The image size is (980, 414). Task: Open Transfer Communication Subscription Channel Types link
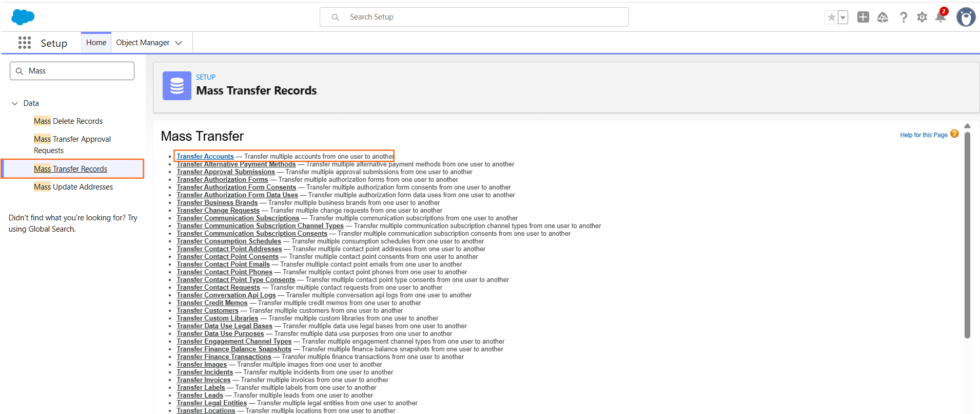pyautogui.click(x=260, y=226)
